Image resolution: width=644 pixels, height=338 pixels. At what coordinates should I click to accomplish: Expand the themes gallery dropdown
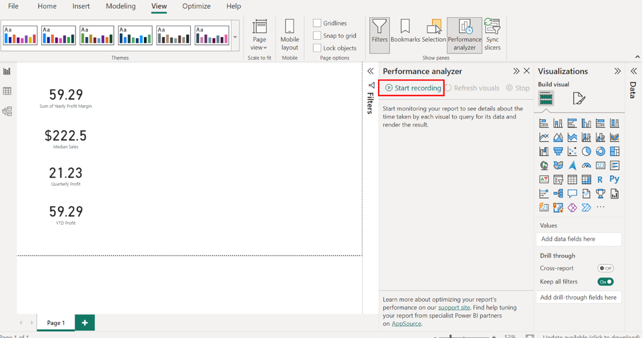tap(235, 37)
